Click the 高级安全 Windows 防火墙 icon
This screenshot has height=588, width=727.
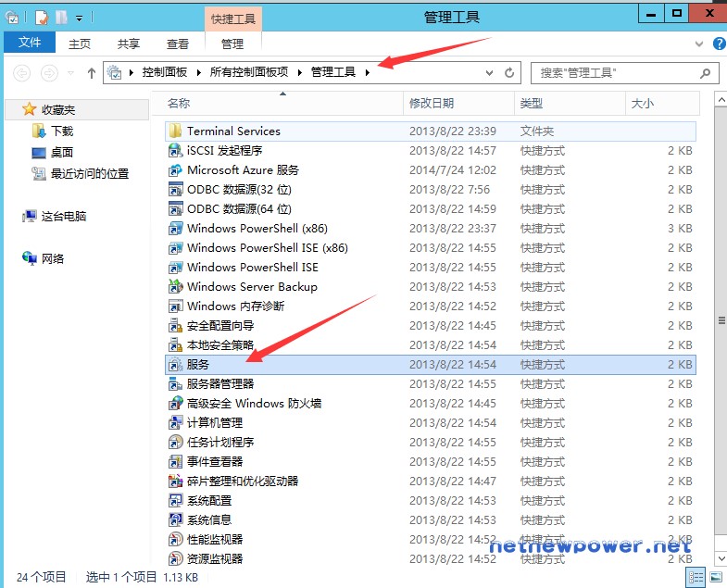point(175,404)
